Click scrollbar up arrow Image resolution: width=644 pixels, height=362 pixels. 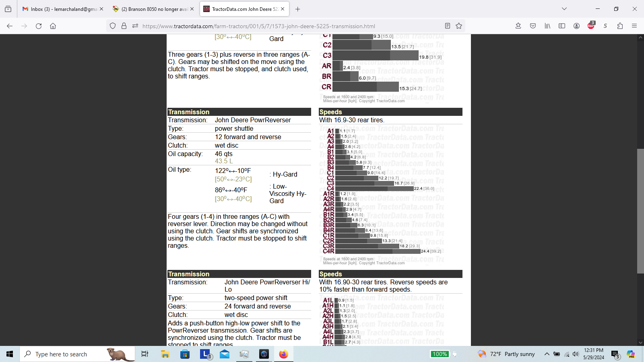(640, 37)
